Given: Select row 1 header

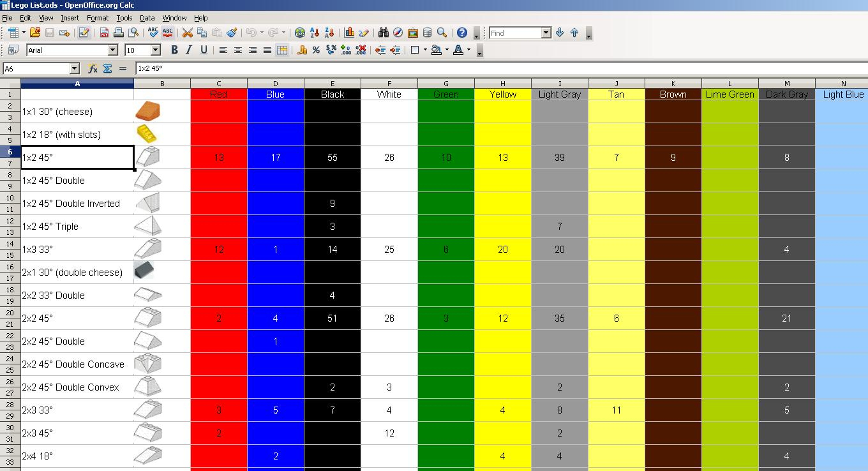Looking at the screenshot, I should [10, 94].
